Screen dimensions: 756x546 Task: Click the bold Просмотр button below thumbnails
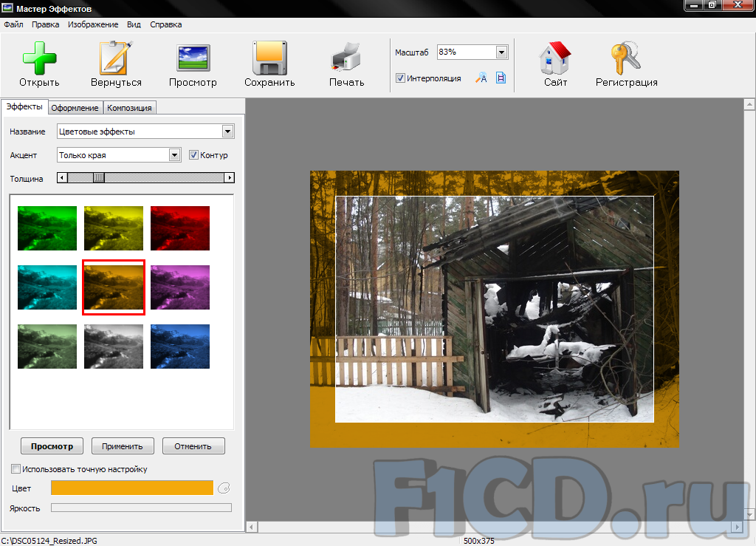pyautogui.click(x=52, y=446)
